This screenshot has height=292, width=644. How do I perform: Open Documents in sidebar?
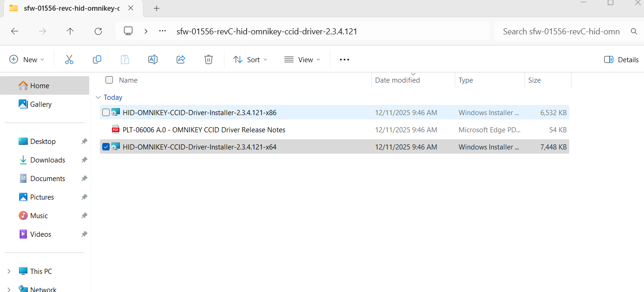(x=47, y=178)
